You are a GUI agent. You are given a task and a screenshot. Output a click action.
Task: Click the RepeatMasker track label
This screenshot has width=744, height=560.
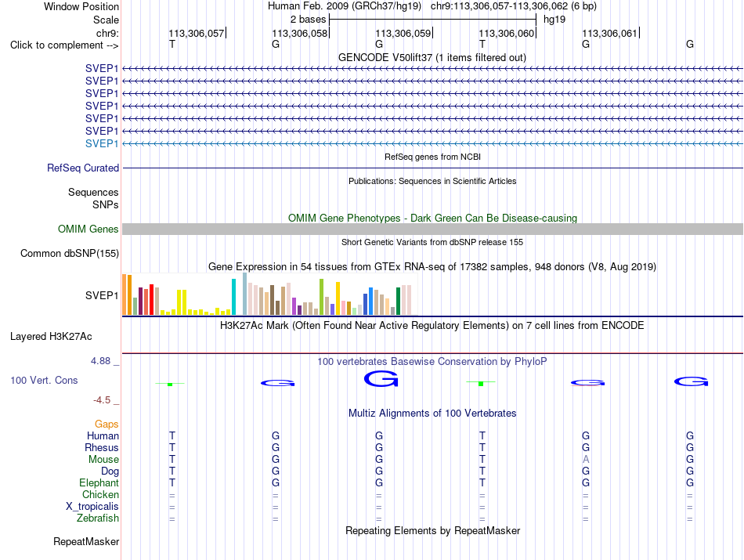click(86, 542)
